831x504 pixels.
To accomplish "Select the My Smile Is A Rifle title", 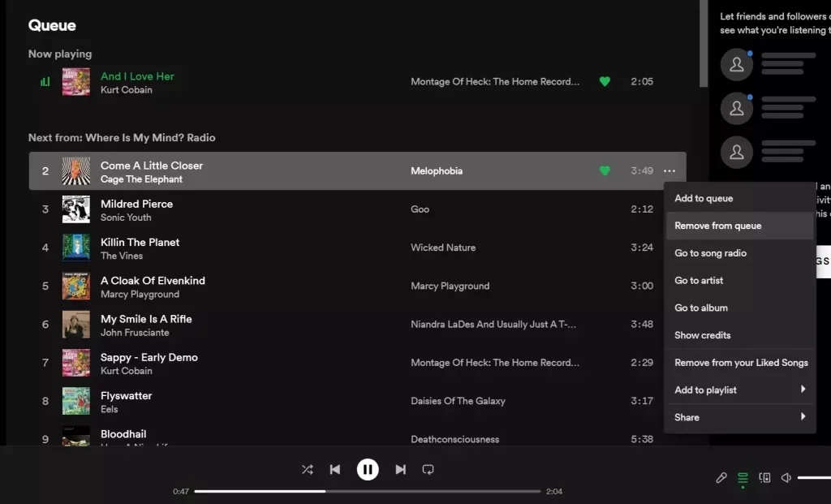I will coord(146,319).
